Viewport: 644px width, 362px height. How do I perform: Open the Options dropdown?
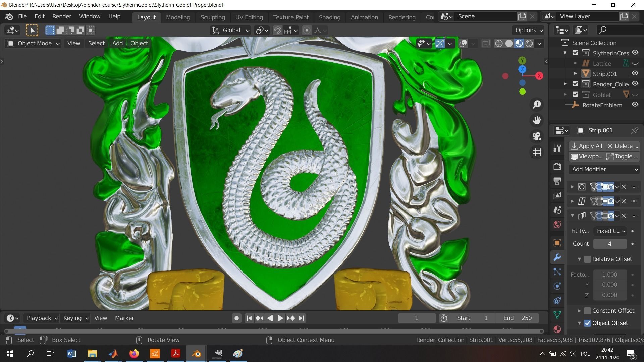529,30
